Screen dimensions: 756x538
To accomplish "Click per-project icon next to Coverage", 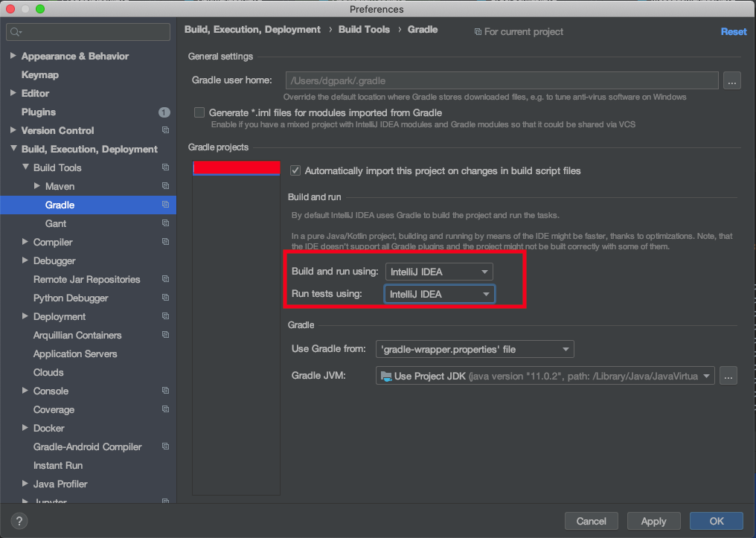I will pyautogui.click(x=165, y=409).
